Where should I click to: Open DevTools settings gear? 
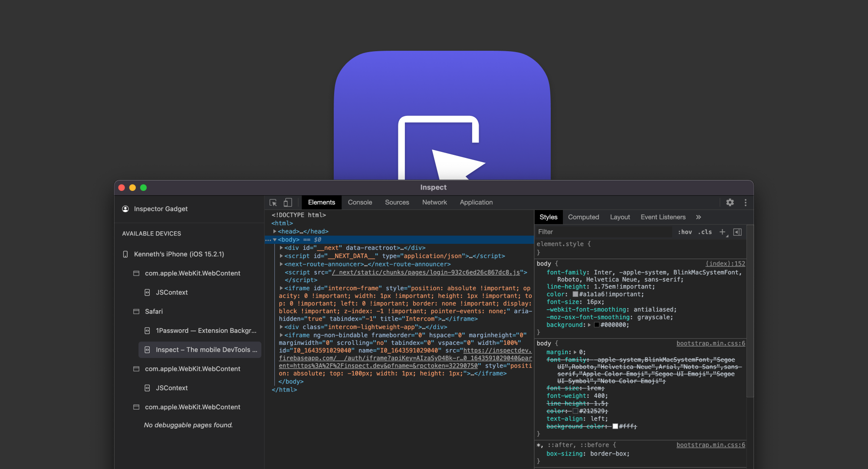730,203
